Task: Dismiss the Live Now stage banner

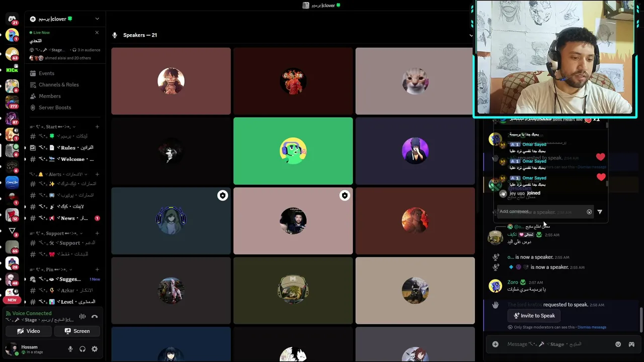Action: tap(97, 33)
